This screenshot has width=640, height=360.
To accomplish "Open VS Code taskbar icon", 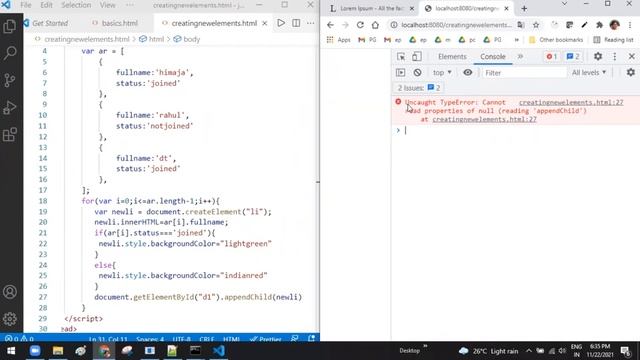I will (218, 351).
